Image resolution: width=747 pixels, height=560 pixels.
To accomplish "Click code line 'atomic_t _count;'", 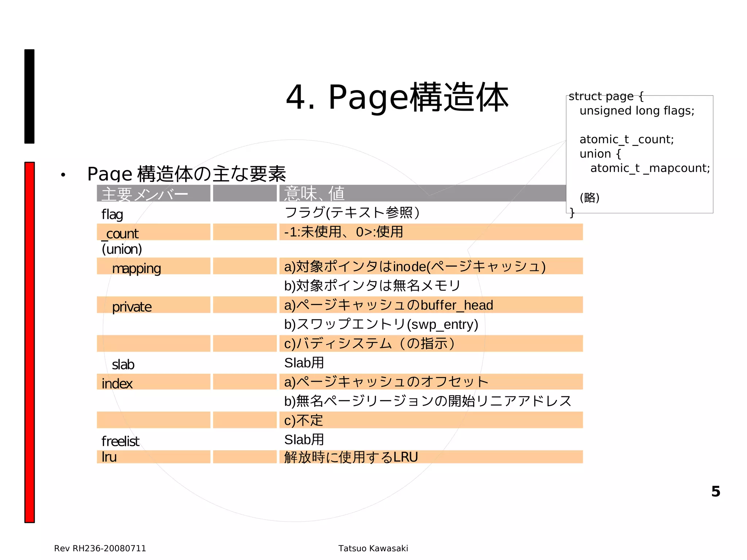I will [x=627, y=139].
